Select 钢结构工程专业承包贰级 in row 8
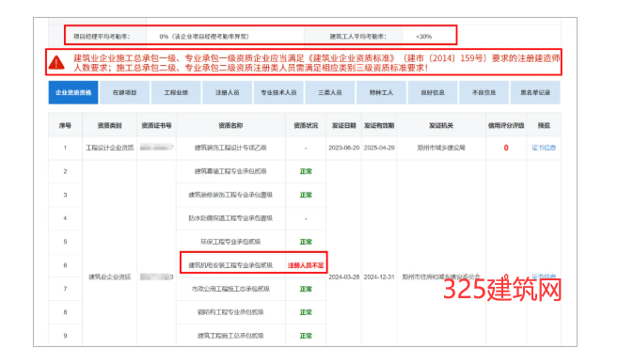This screenshot has height=364, width=618. [x=230, y=312]
